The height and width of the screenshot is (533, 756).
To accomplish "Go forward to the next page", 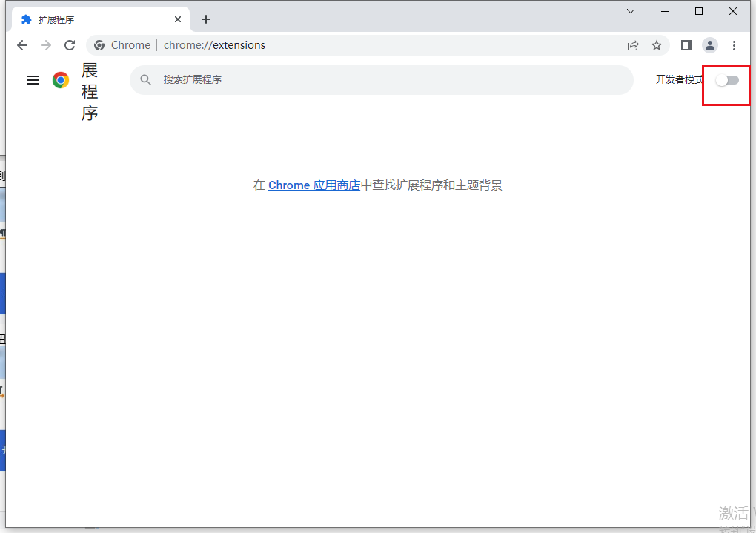I will [x=46, y=45].
